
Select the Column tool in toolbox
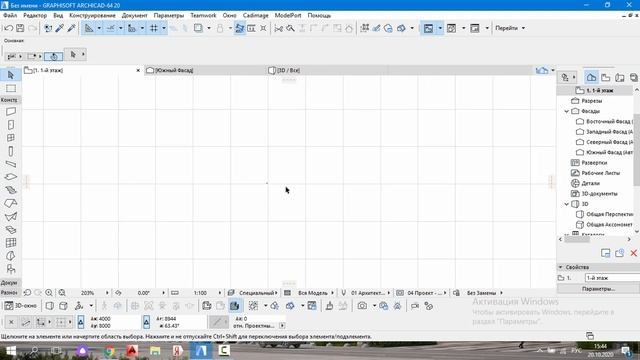point(11,151)
